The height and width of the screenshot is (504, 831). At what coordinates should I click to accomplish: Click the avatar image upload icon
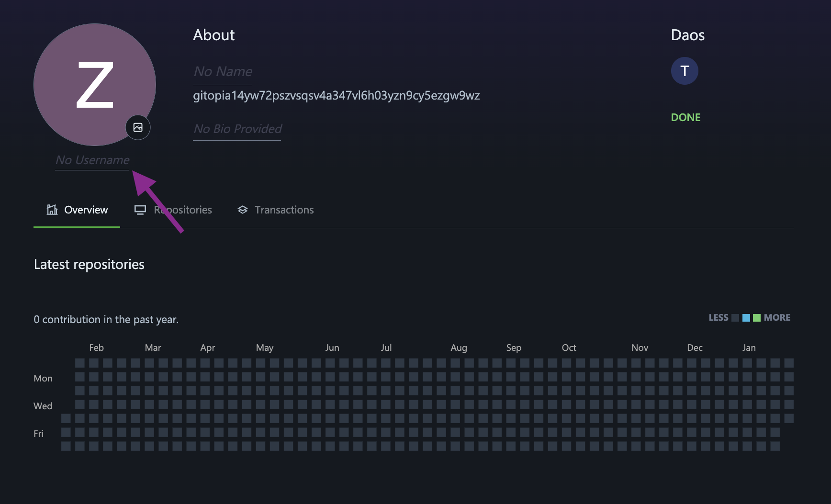pos(138,127)
